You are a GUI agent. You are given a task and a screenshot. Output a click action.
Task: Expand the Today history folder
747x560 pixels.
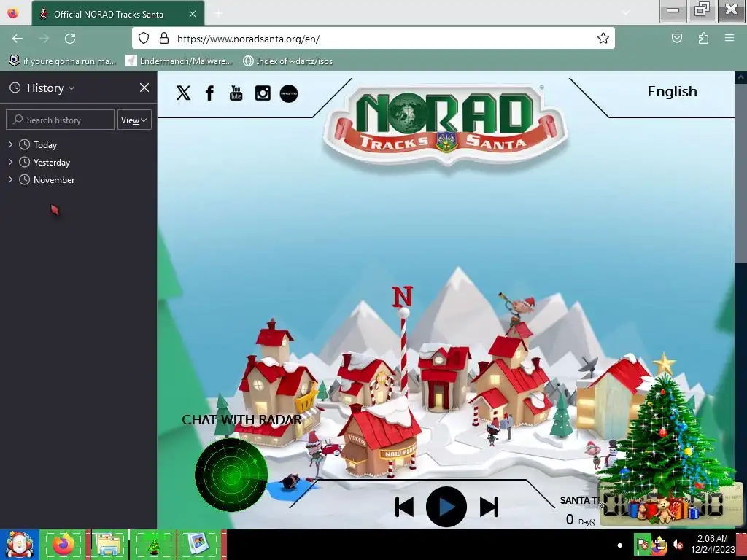(10, 144)
